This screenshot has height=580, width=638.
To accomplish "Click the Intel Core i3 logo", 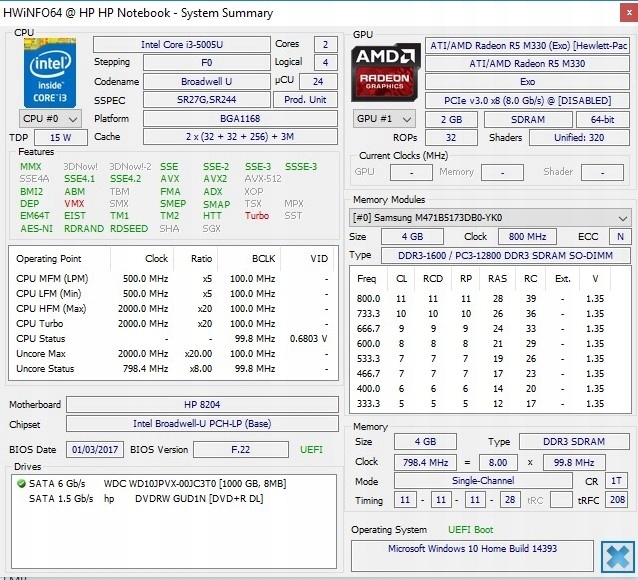I will 50,73.
